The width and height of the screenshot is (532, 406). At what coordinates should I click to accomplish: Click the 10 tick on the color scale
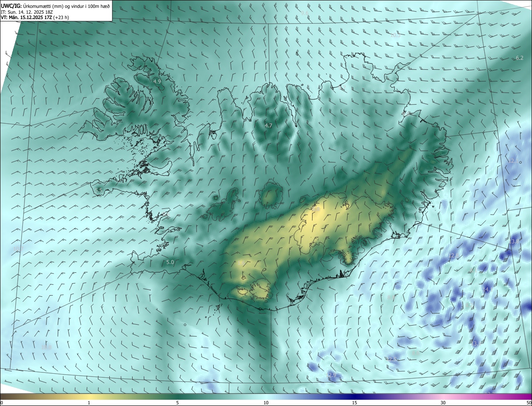(266, 403)
